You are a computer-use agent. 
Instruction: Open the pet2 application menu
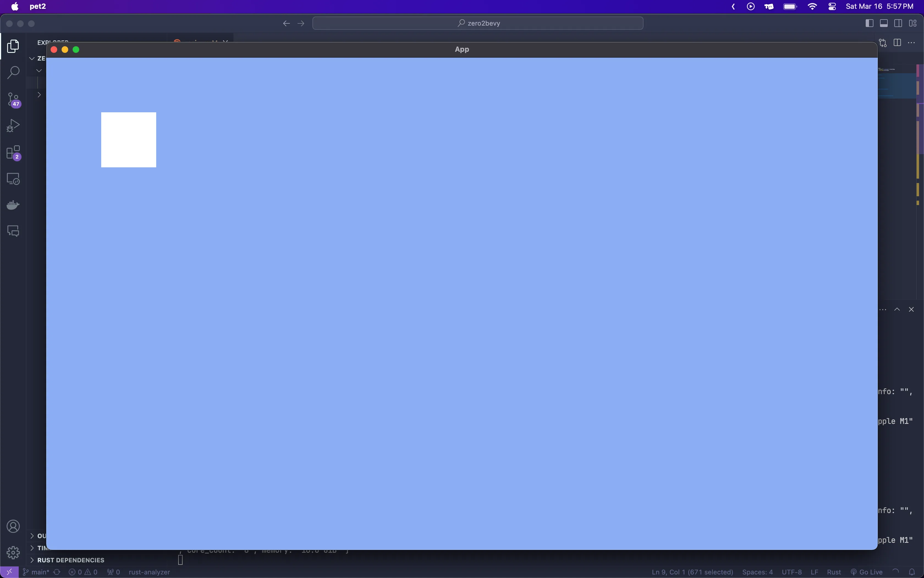(x=38, y=7)
